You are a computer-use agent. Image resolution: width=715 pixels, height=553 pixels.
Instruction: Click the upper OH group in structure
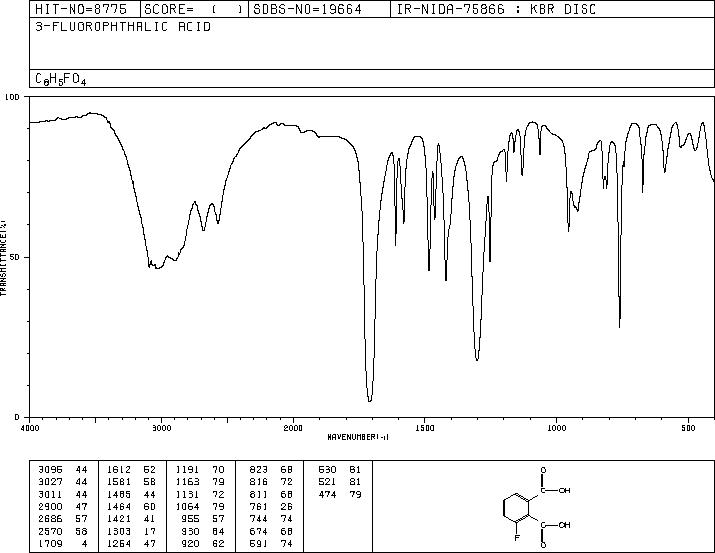(565, 491)
